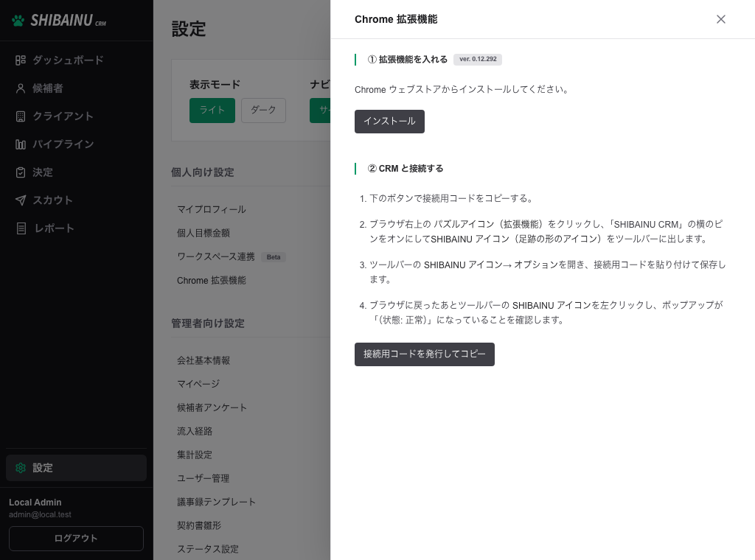This screenshot has height=560, width=755.
Task: Click the 管理者向け設定 section heading
Action: (x=208, y=323)
